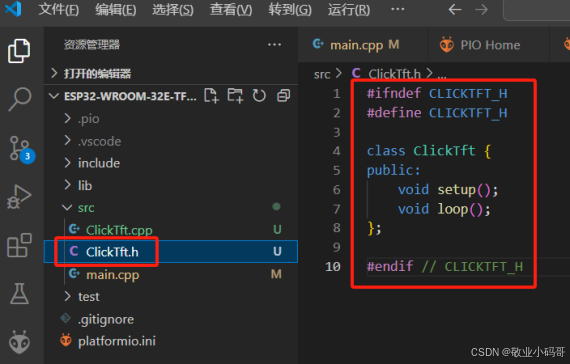Place cursor on 'class ClickTft {' line
This screenshot has width=570, height=364.
pyautogui.click(x=429, y=151)
